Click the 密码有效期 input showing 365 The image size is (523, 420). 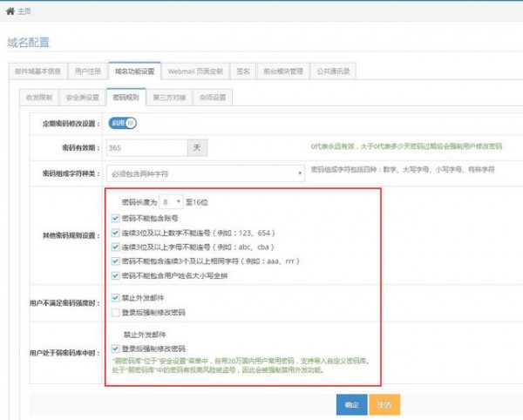tap(146, 147)
